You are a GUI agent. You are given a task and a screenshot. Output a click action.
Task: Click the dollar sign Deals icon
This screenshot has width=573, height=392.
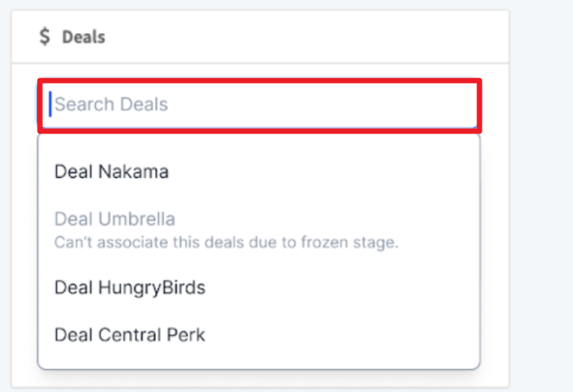pyautogui.click(x=44, y=37)
